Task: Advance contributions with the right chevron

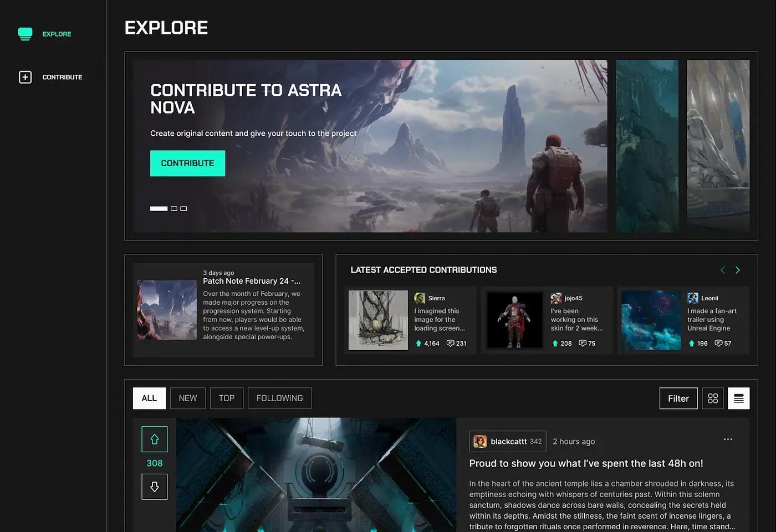Action: [738, 270]
